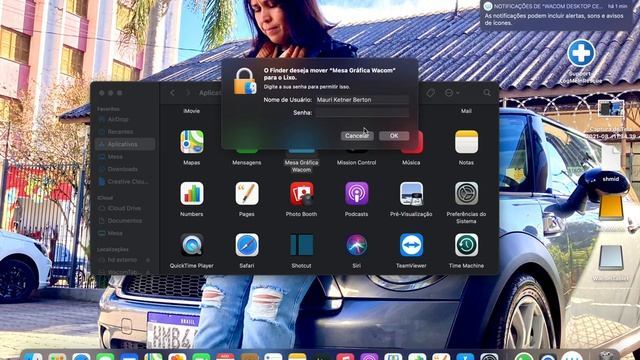Click the iMovie app label

point(192,111)
